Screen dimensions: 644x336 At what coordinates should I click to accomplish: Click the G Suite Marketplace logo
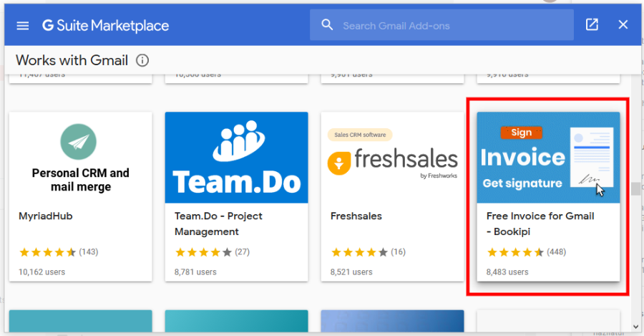click(106, 26)
